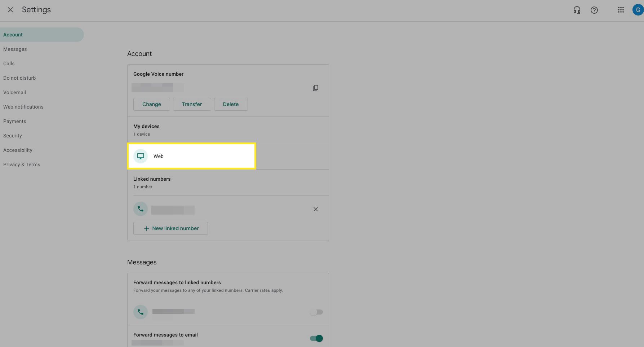Image resolution: width=644 pixels, height=347 pixels.
Task: Click the phone icon under Linked numbers
Action: tap(141, 209)
